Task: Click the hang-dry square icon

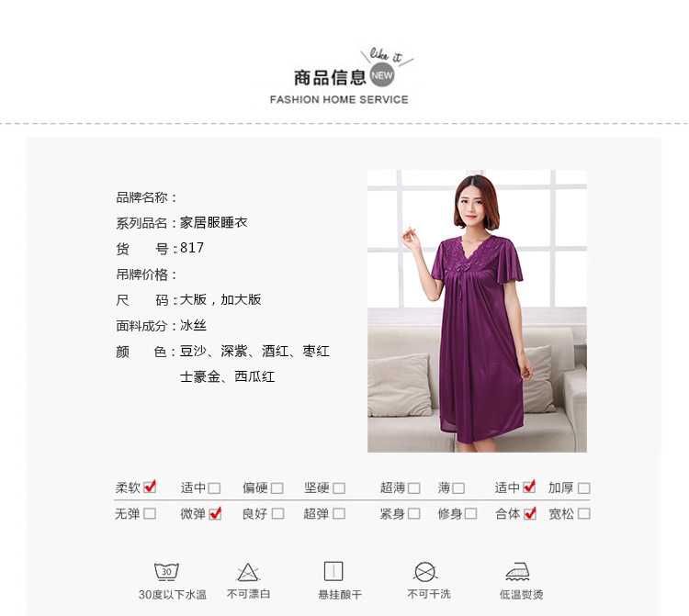Action: point(333,571)
